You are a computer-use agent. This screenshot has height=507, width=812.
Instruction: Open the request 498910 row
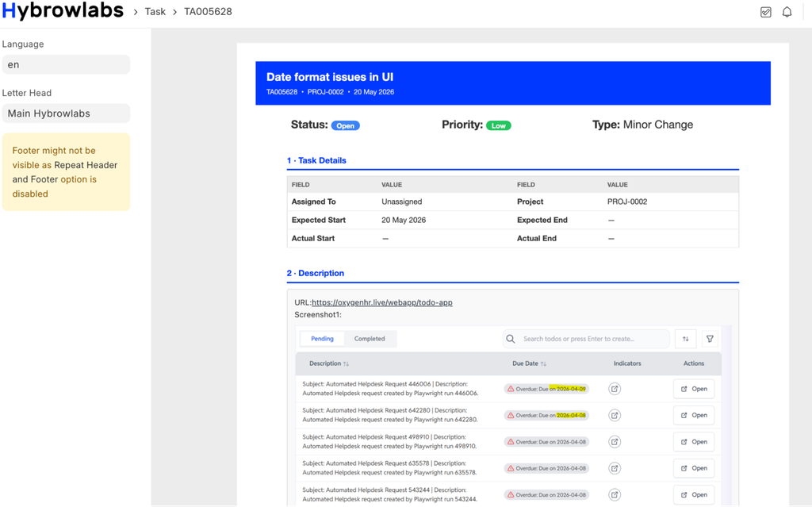pos(694,442)
